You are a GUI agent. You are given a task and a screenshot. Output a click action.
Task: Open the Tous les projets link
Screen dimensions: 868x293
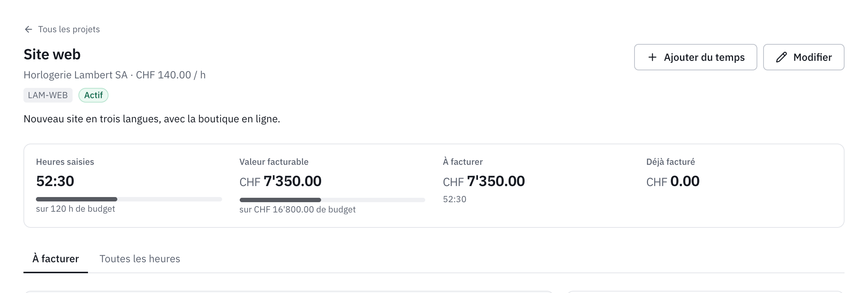point(62,29)
